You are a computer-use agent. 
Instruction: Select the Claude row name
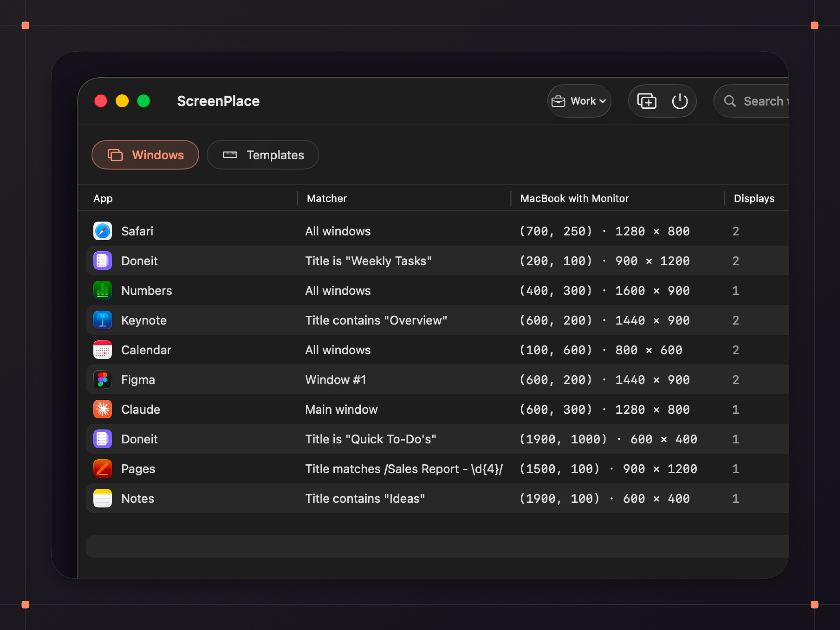pyautogui.click(x=140, y=409)
